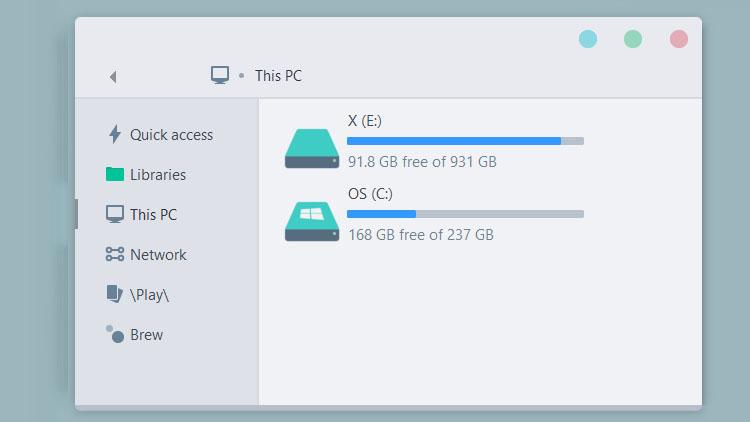Click the This PC monitor icon in the sidebar
The width and height of the screenshot is (750, 422).
click(x=115, y=214)
